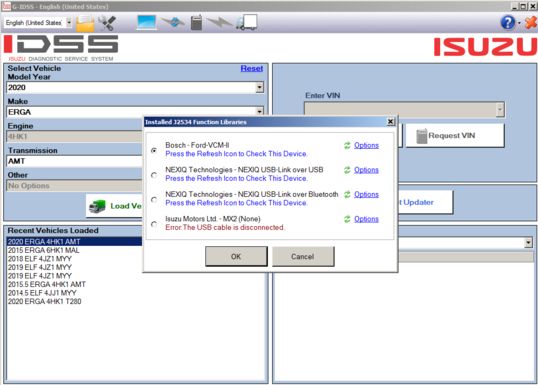The width and height of the screenshot is (538, 385).
Task: Click the Request VIN button
Action: 455,136
